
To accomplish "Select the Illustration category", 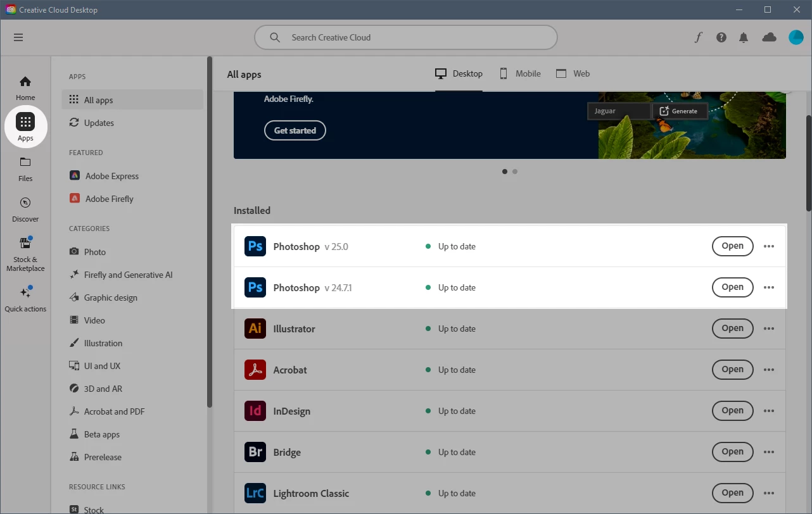I will [132, 343].
